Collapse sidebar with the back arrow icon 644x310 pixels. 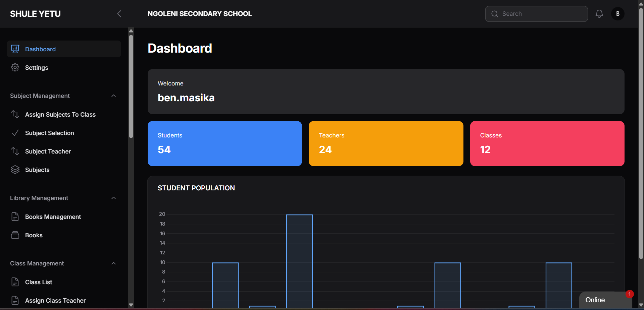[119, 14]
